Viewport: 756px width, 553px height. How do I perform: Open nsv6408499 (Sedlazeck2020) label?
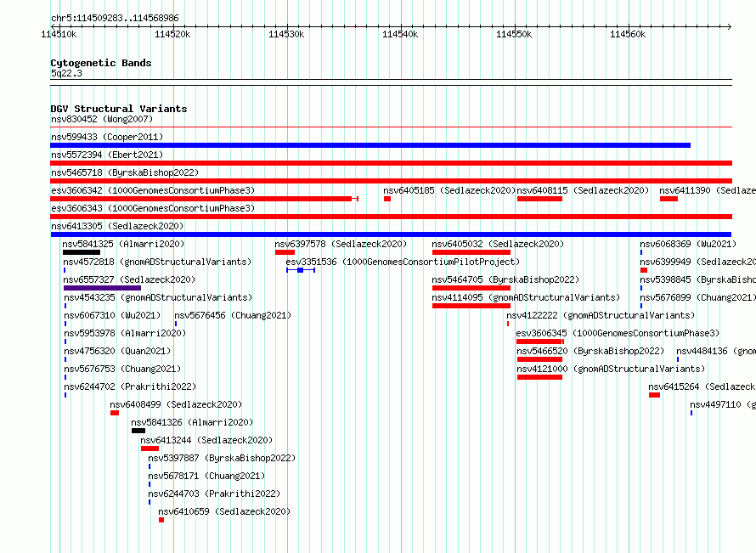tap(176, 404)
